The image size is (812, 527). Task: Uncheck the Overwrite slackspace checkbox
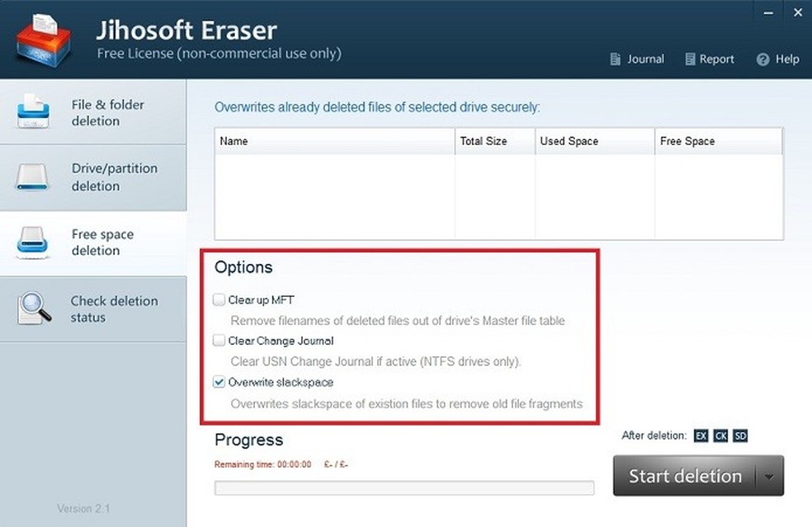[219, 383]
